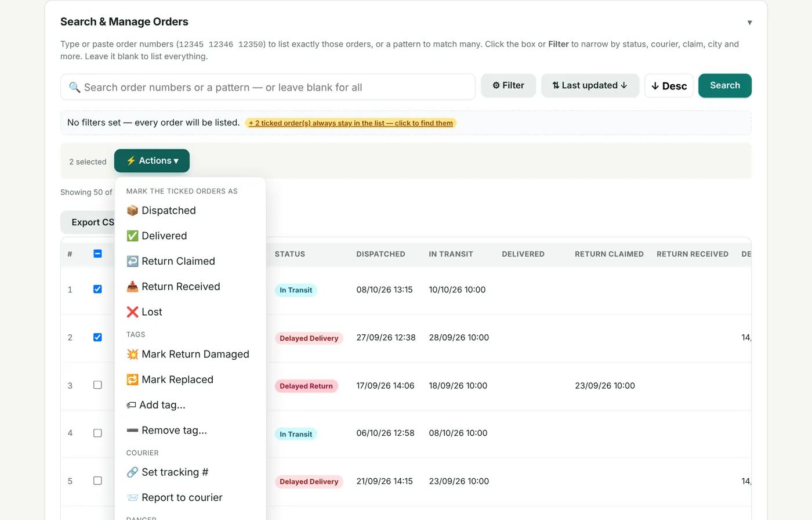Image resolution: width=812 pixels, height=520 pixels.
Task: Click the Export CSV button
Action: pyautogui.click(x=88, y=222)
